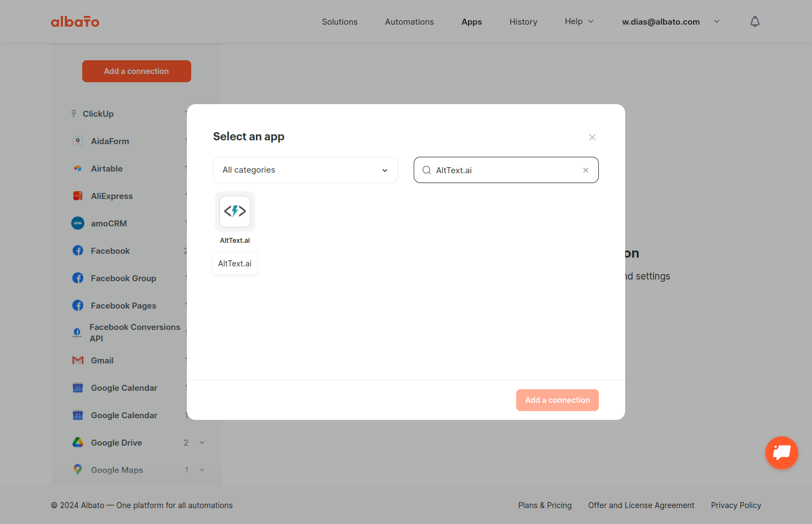Select the Facebook Pages sidebar entry
Image resolution: width=812 pixels, height=524 pixels.
tap(123, 306)
